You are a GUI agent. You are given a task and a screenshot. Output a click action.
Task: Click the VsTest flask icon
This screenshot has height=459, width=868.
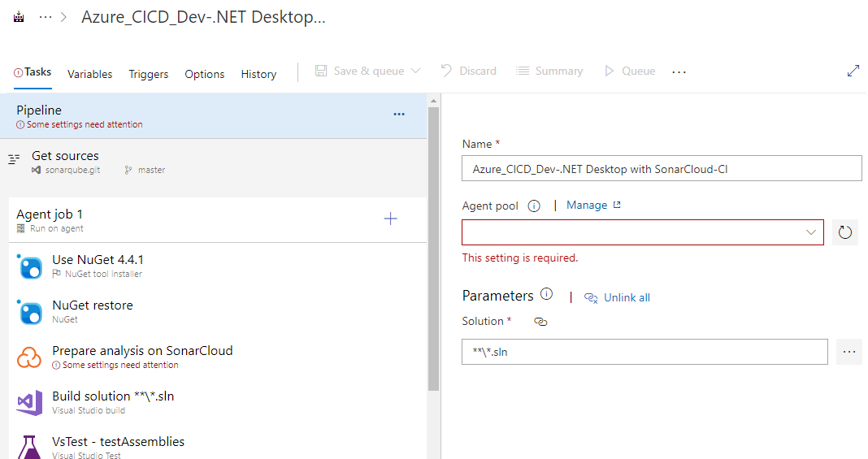[x=29, y=448]
